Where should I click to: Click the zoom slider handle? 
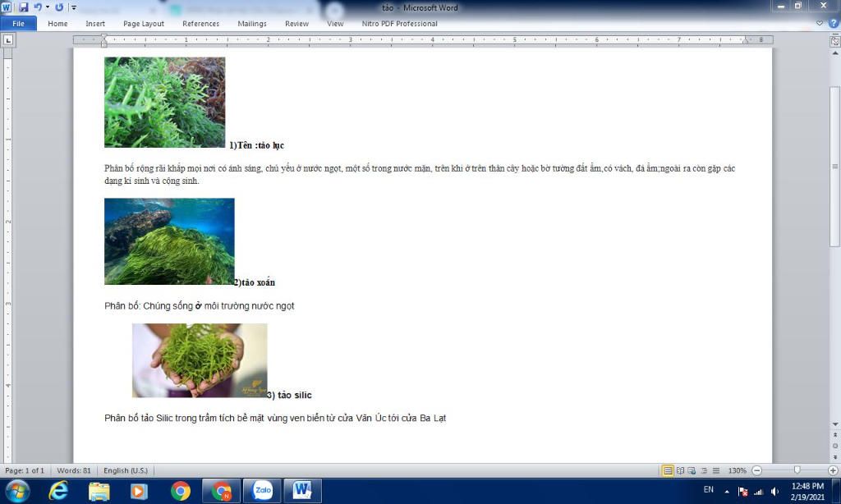[x=797, y=470]
